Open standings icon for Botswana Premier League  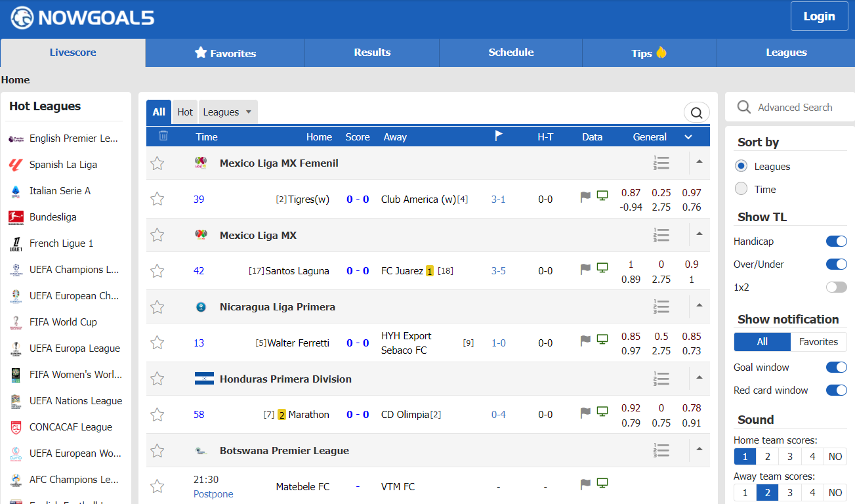pyautogui.click(x=661, y=451)
